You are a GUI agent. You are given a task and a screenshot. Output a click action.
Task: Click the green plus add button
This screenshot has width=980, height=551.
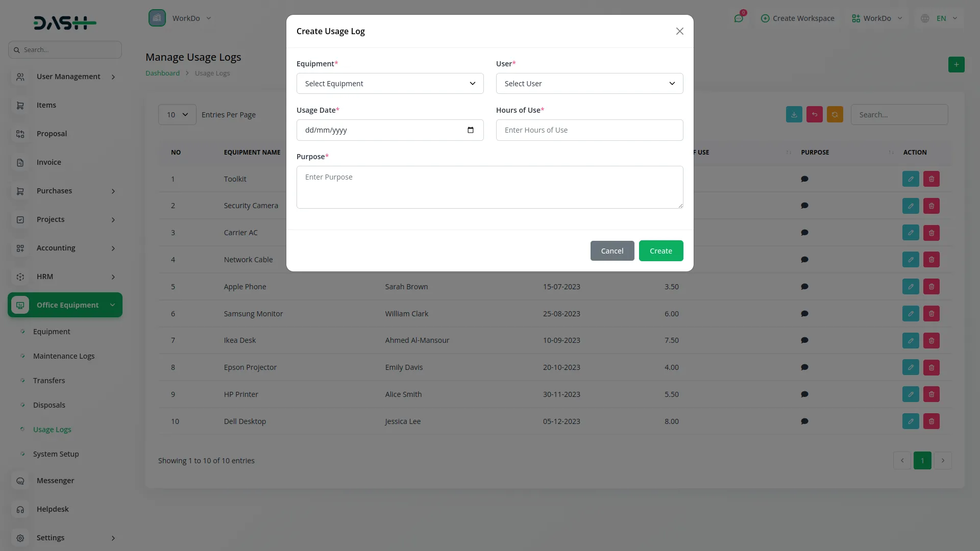click(x=956, y=65)
